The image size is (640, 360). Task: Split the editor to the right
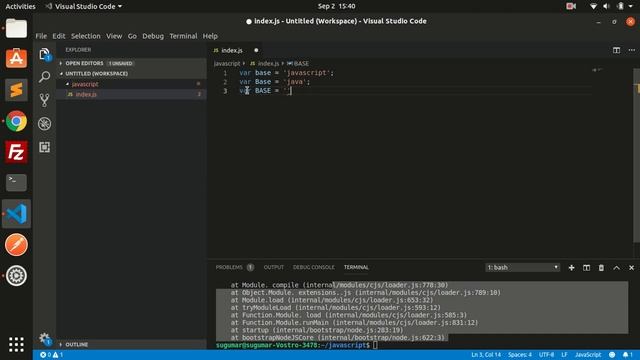click(x=616, y=50)
